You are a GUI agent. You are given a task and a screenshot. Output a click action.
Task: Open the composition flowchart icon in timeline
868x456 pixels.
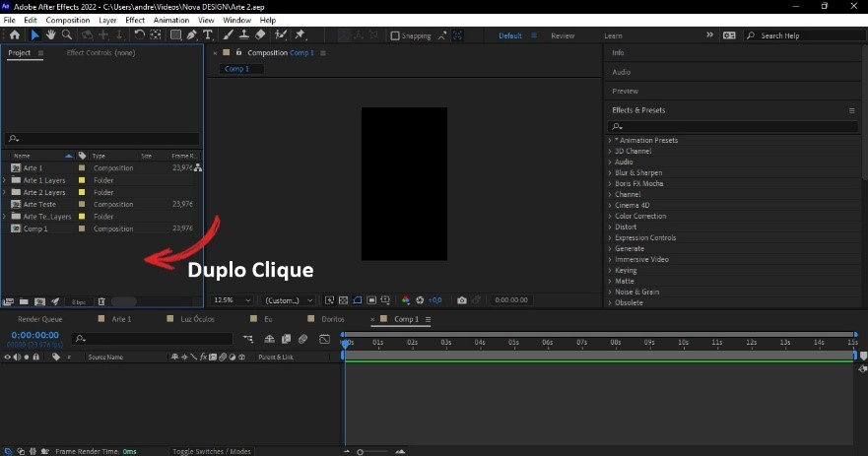point(248,339)
